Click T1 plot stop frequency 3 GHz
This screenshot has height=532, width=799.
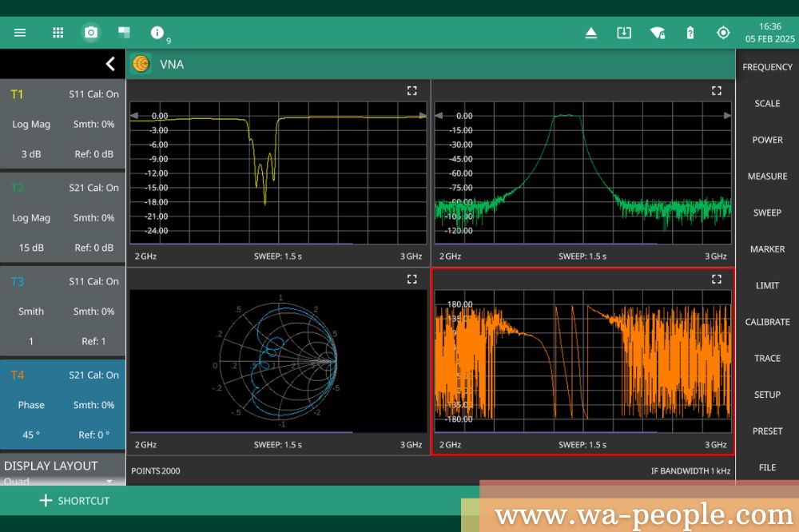click(x=411, y=256)
